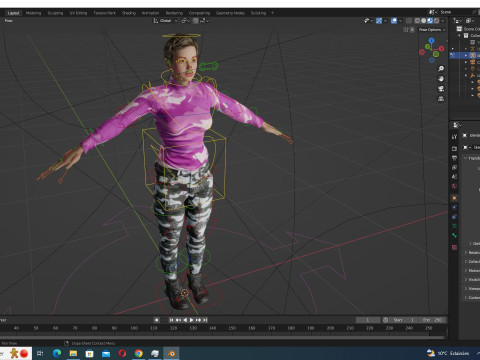
Task: Go to the Animation workspace tab
Action: click(150, 13)
